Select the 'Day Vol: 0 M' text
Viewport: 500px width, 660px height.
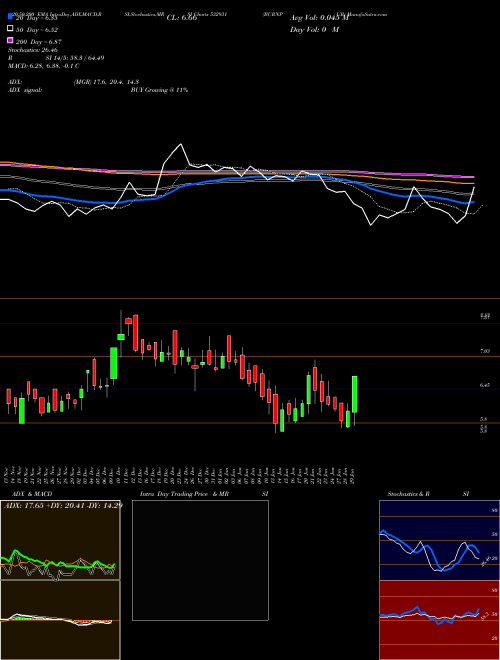(314, 29)
